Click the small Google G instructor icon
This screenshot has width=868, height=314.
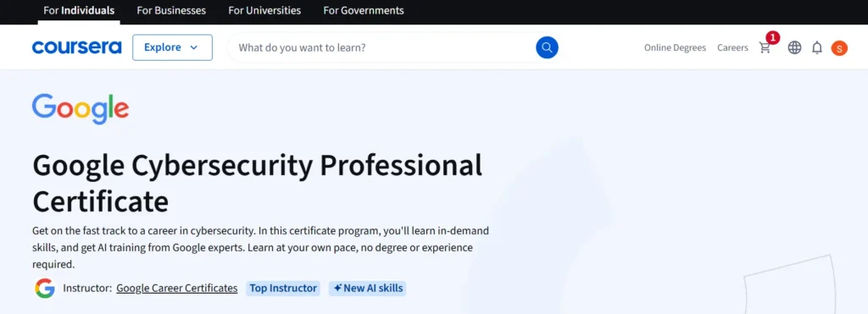[45, 288]
